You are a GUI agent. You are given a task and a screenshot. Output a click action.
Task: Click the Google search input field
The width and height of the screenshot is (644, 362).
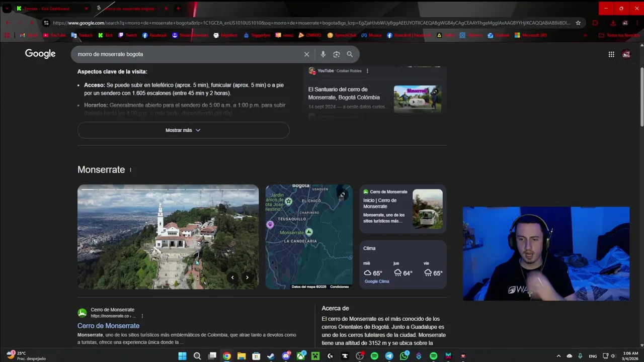tap(186, 54)
